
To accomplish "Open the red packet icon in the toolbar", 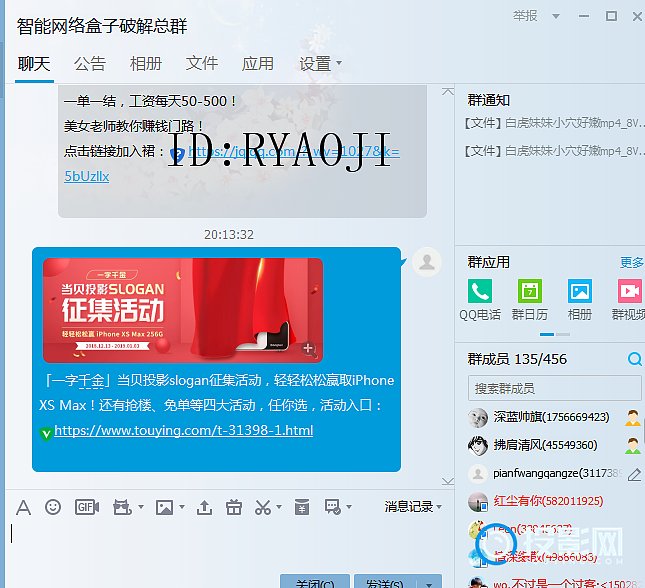I will (302, 507).
